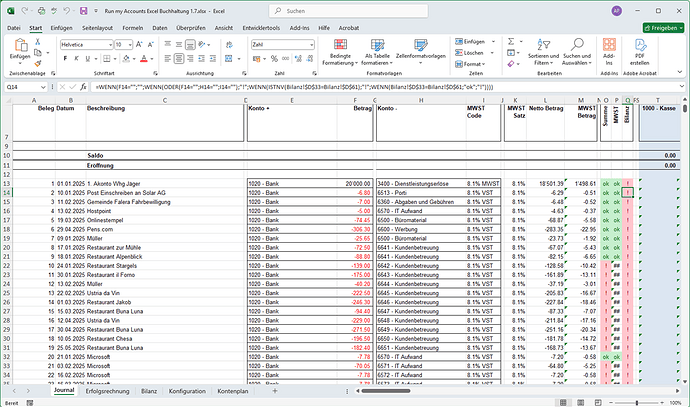Image resolution: width=690 pixels, height=407 pixels.
Task: Open the Zahl number format dropdown
Action: (311, 46)
